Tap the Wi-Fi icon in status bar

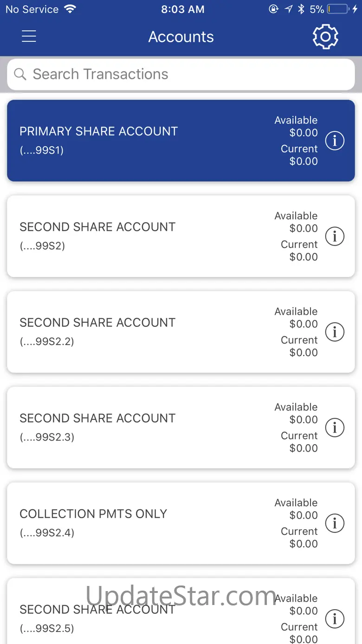(x=70, y=9)
